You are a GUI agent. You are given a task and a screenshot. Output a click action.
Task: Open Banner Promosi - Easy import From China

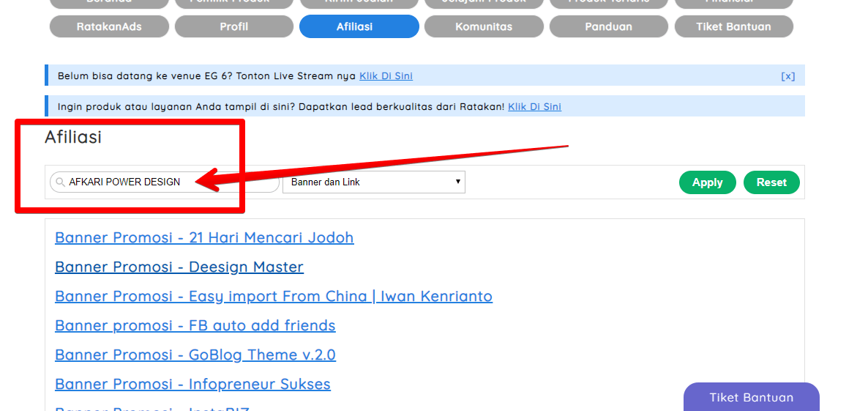274,296
